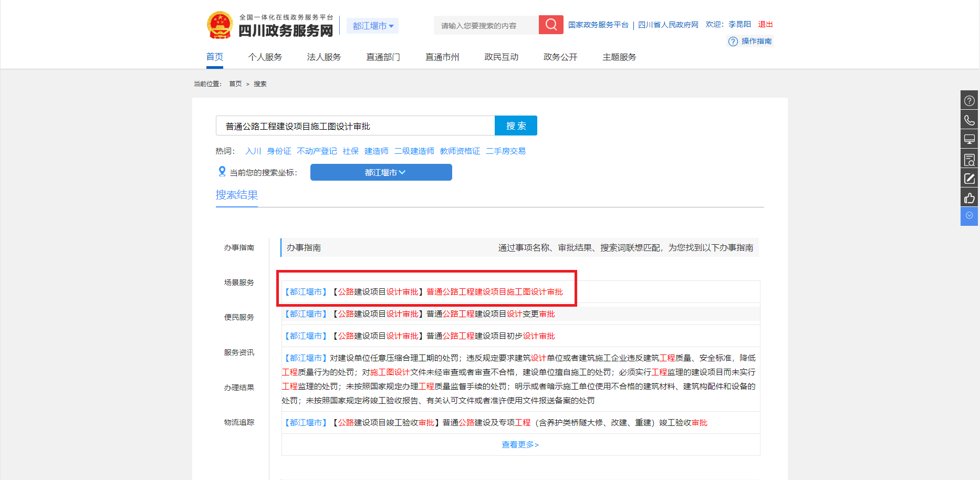980x480 pixels.
Task: Click the hot word 入川
Action: click(253, 151)
